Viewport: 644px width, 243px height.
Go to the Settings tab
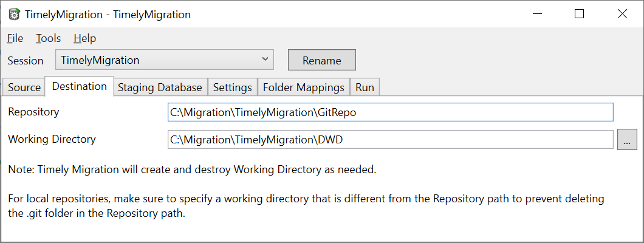click(x=233, y=87)
